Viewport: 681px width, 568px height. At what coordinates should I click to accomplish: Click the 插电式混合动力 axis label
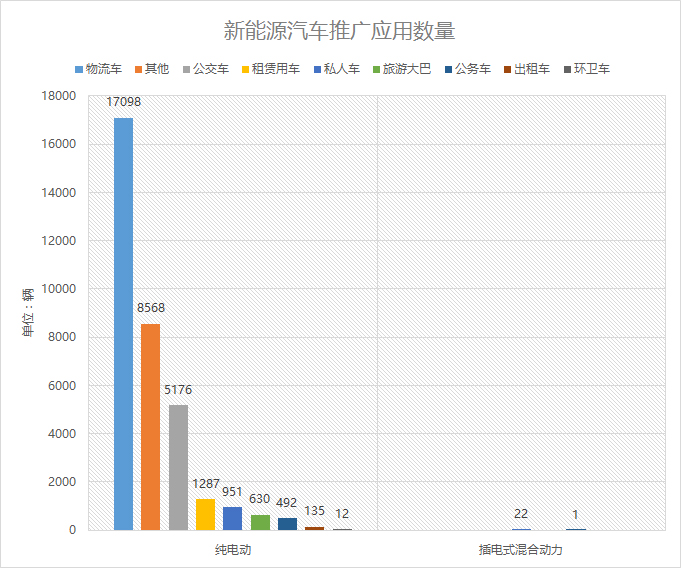click(521, 550)
